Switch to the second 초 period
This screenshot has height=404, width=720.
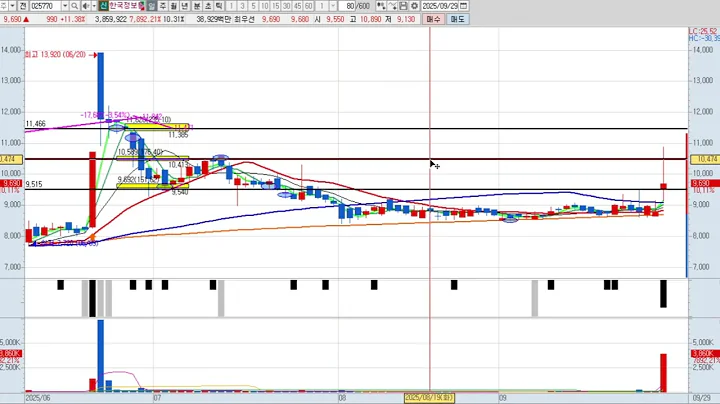click(x=208, y=6)
